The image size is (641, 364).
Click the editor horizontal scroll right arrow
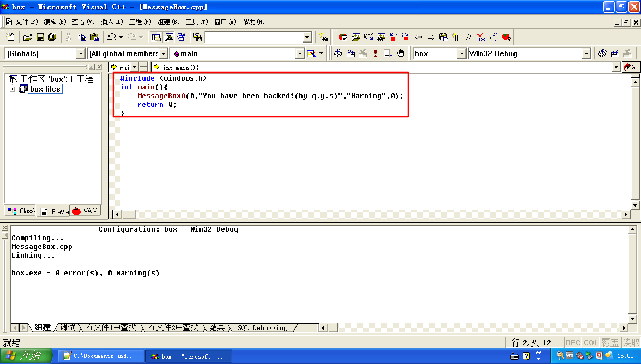pos(626,214)
